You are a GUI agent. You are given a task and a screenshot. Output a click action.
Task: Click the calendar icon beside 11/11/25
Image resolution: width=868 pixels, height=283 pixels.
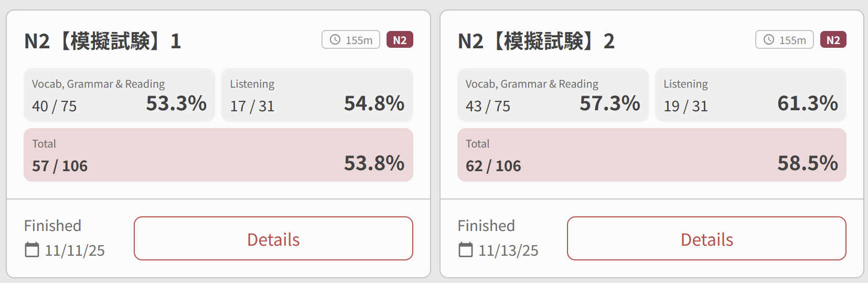pyautogui.click(x=32, y=250)
